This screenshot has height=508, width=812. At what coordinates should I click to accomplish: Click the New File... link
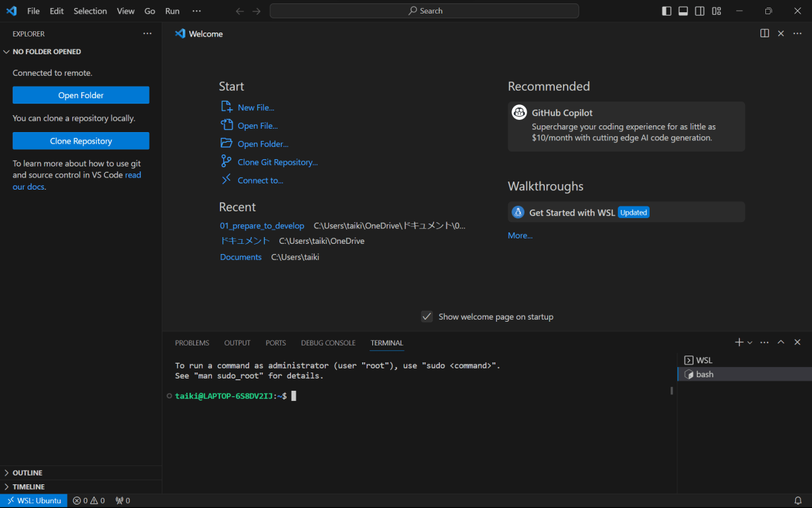tap(256, 107)
